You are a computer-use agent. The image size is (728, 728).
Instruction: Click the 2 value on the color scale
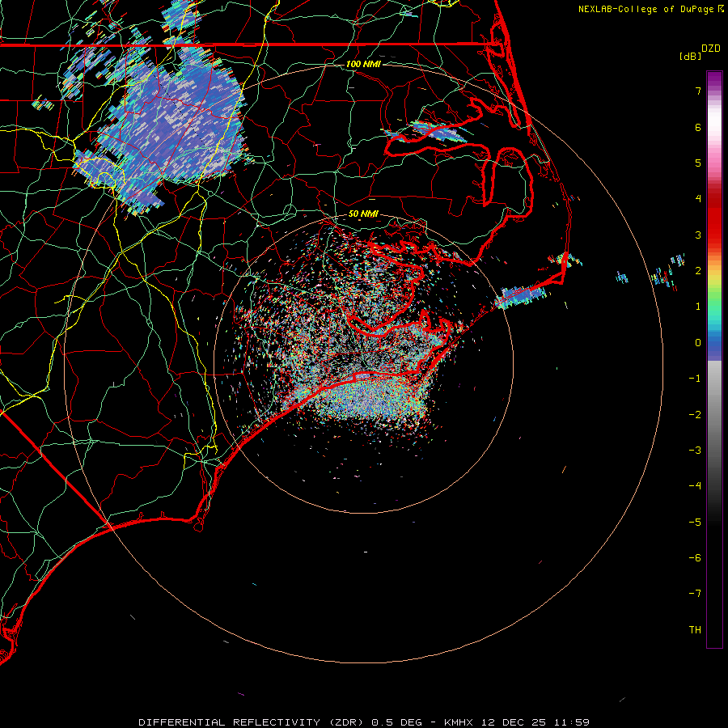click(x=698, y=271)
